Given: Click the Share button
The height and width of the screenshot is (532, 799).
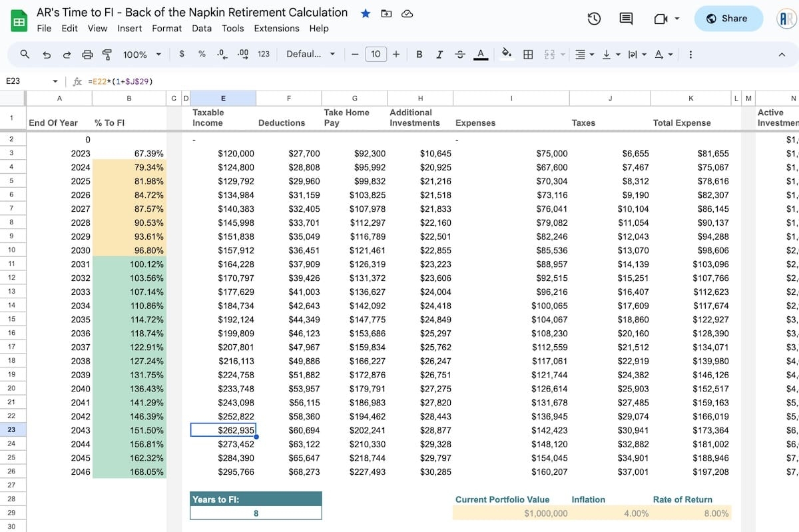Looking at the screenshot, I should pos(728,19).
